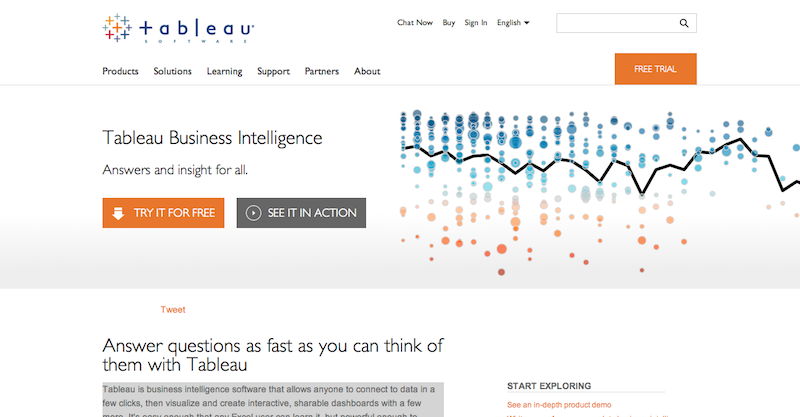Open the Products menu
Screen dimensions: 800x417
pos(120,71)
